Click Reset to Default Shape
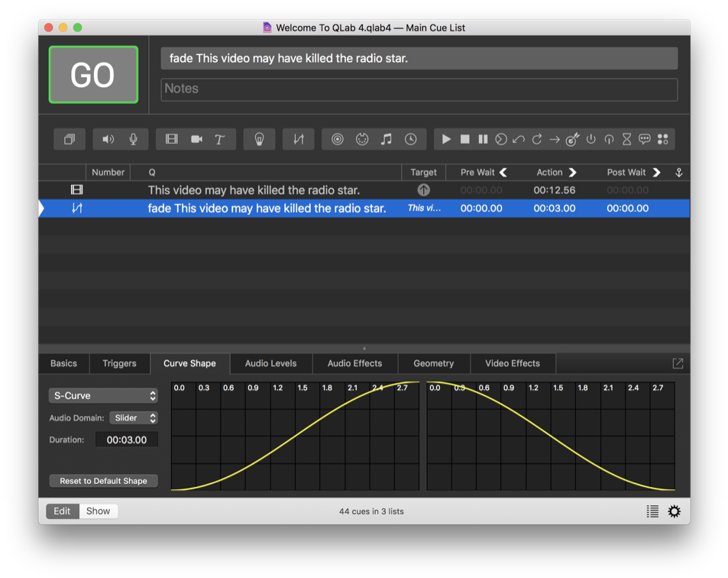This screenshot has height=578, width=728. (x=103, y=480)
